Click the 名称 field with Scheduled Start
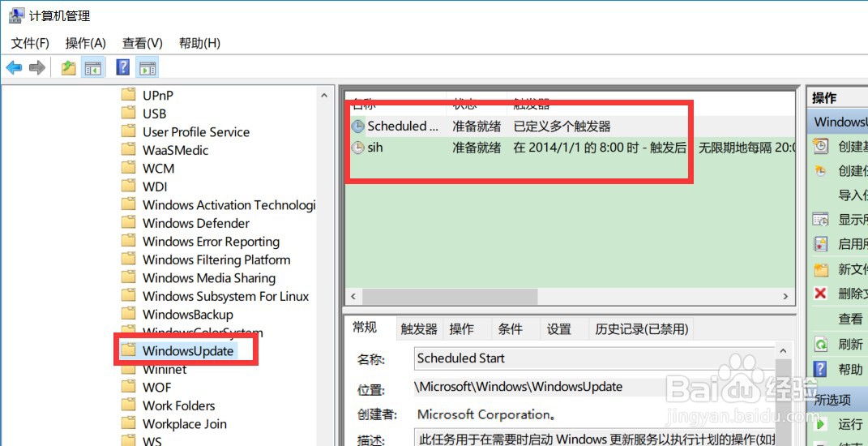The image size is (868, 446). (595, 358)
